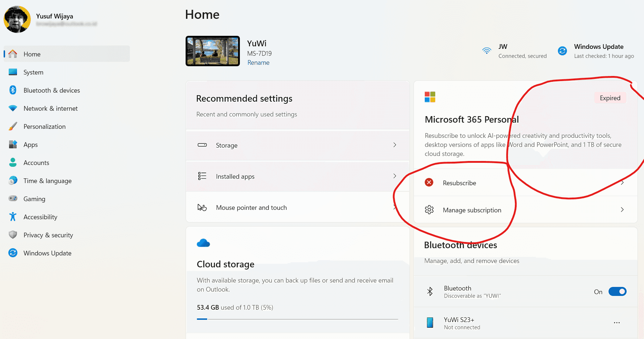The height and width of the screenshot is (339, 644).
Task: Click the Storage drive icon
Action: click(x=202, y=145)
